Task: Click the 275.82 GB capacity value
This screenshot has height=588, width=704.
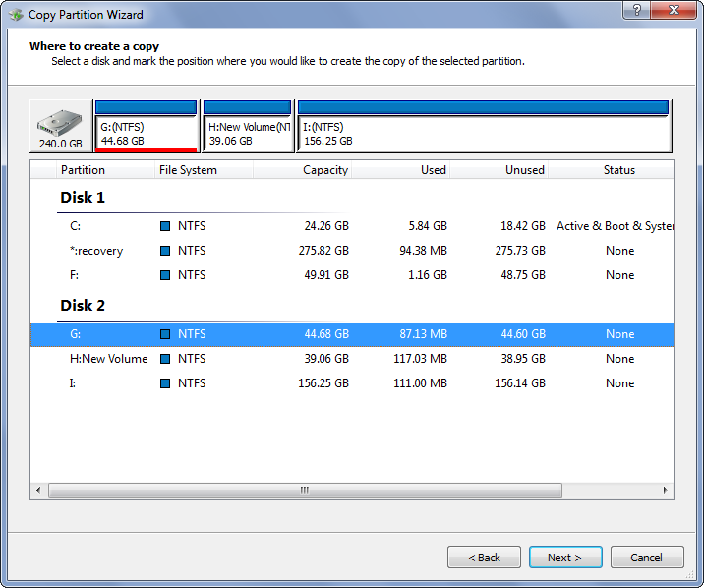Action: tap(323, 251)
